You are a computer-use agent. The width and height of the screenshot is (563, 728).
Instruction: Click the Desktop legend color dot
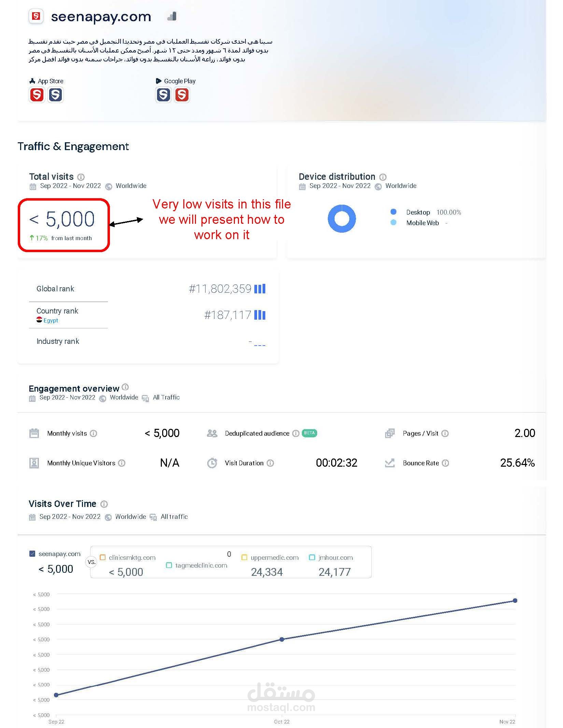393,212
